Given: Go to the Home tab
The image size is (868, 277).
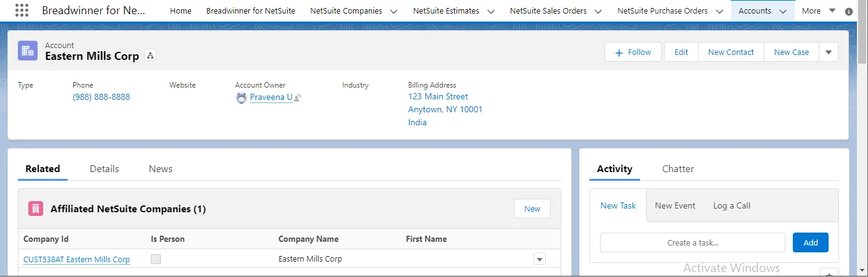Looking at the screenshot, I should coord(180,10).
